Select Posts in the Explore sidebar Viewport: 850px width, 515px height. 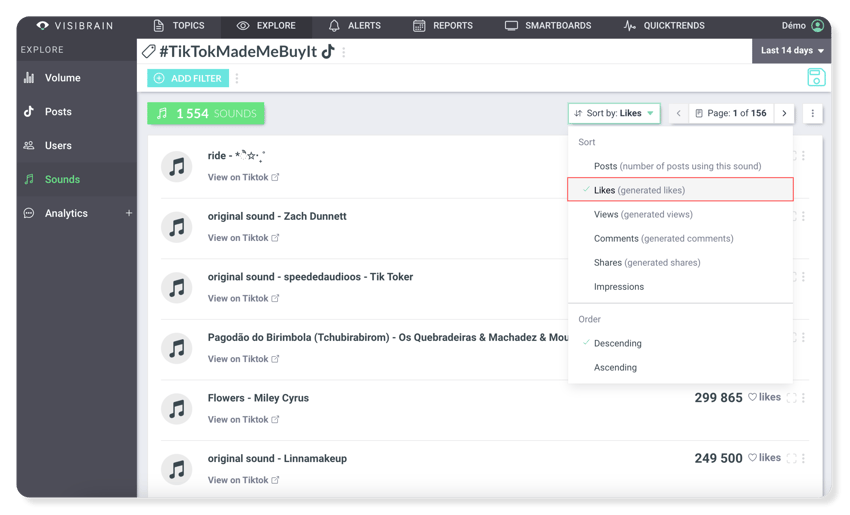(x=76, y=112)
